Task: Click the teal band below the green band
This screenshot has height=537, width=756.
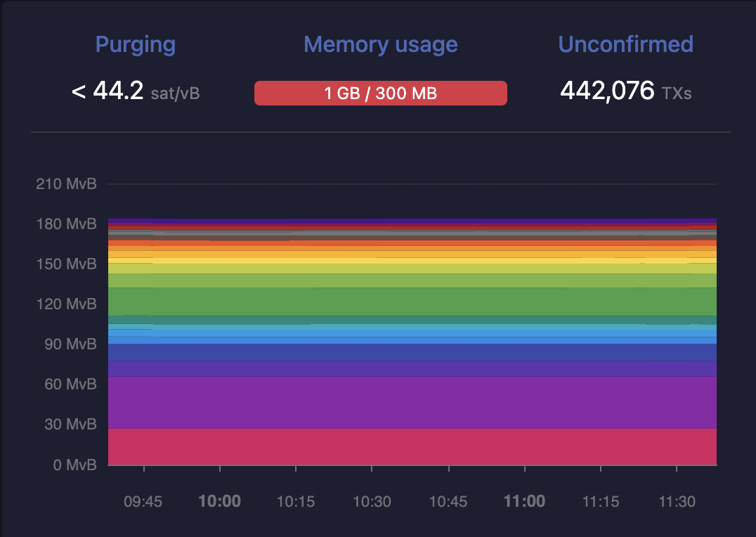Action: point(412,320)
